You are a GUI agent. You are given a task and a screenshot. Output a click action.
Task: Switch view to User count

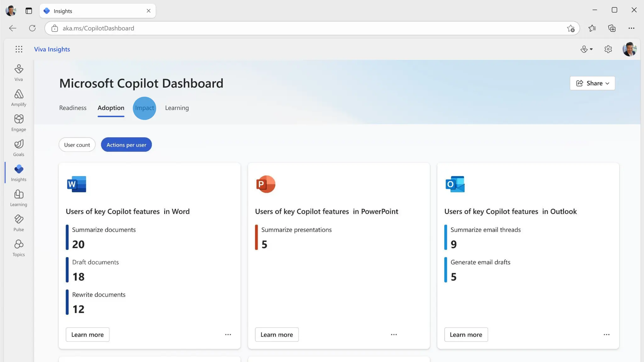click(77, 145)
